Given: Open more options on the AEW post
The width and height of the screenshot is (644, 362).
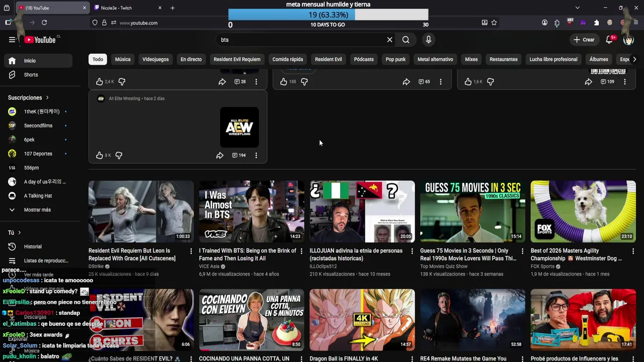Looking at the screenshot, I should point(256,155).
